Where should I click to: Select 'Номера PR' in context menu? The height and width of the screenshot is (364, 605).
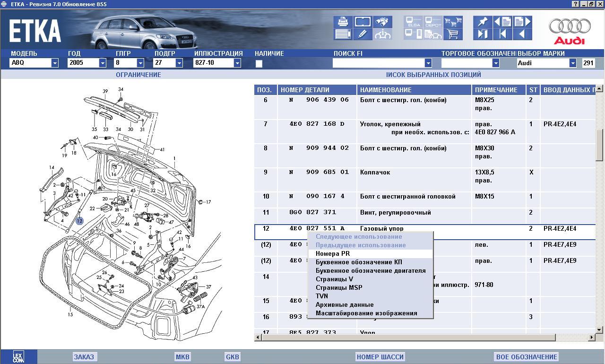click(333, 253)
